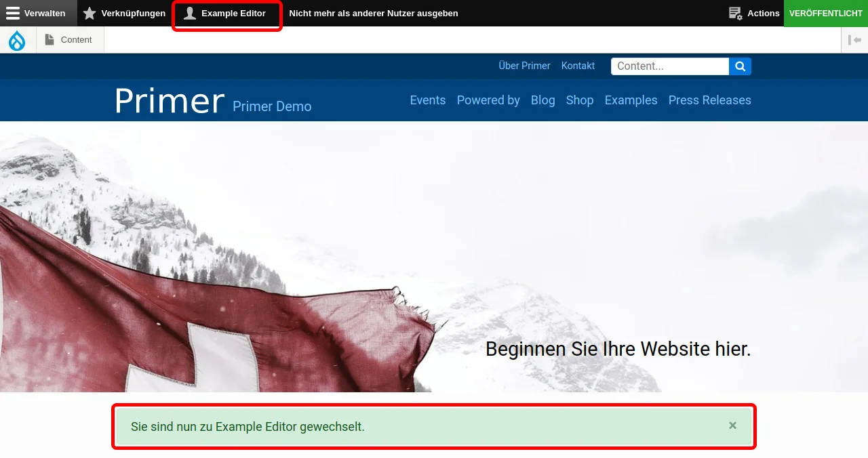Go to the Primer site title
Image resolution: width=868 pixels, height=458 pixels.
click(169, 101)
